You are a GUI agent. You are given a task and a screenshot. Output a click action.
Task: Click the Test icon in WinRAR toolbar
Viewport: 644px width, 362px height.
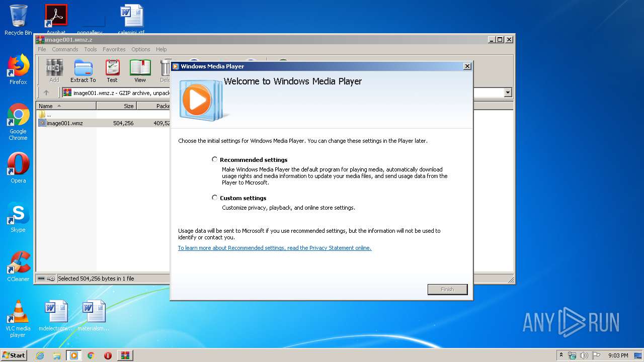click(x=112, y=71)
